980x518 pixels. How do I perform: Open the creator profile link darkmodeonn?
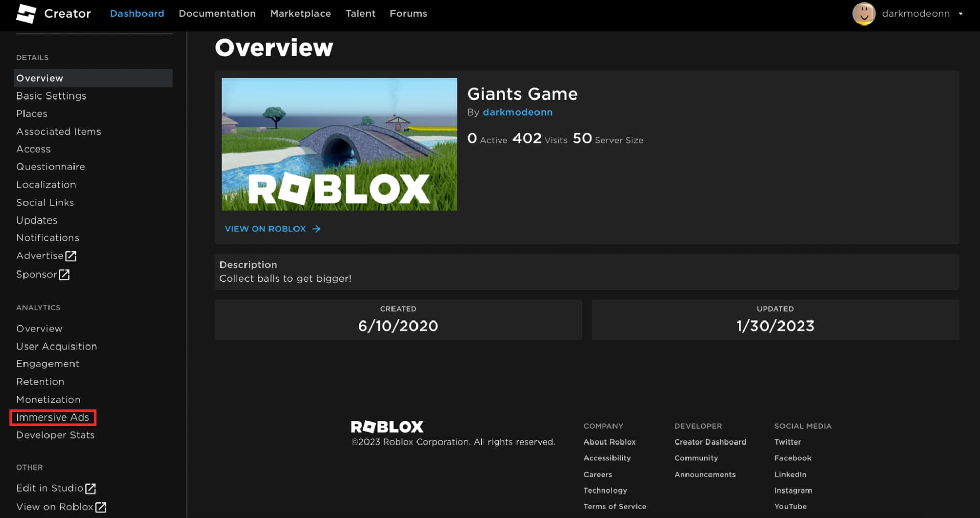518,112
